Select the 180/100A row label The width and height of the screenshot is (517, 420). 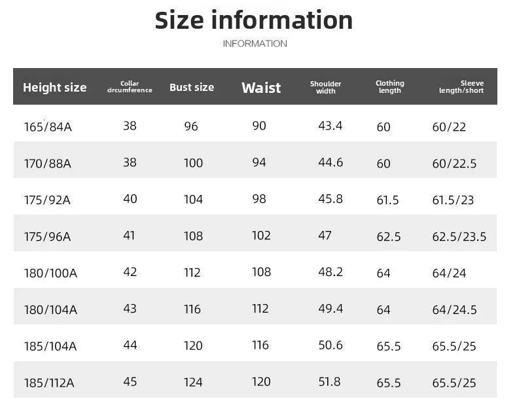coord(50,273)
